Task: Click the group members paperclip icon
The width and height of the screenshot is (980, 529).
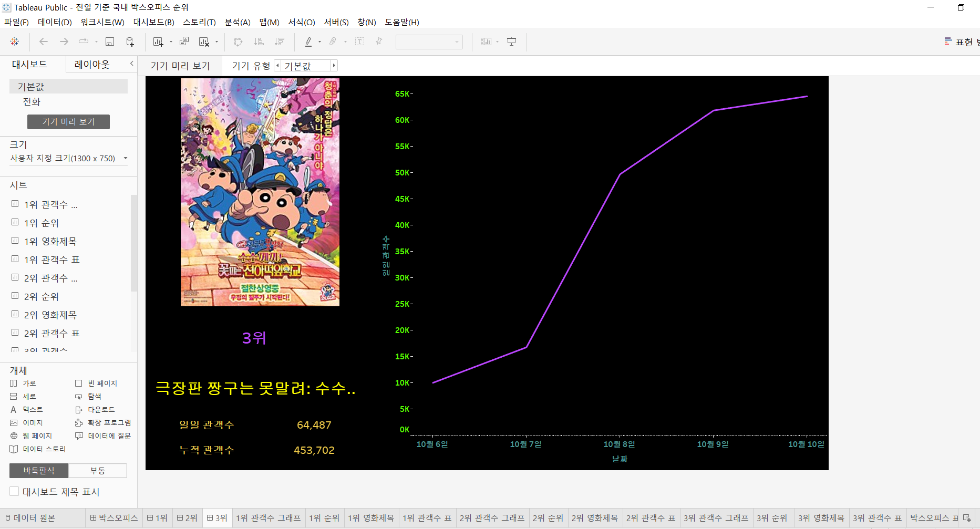Action: (333, 42)
